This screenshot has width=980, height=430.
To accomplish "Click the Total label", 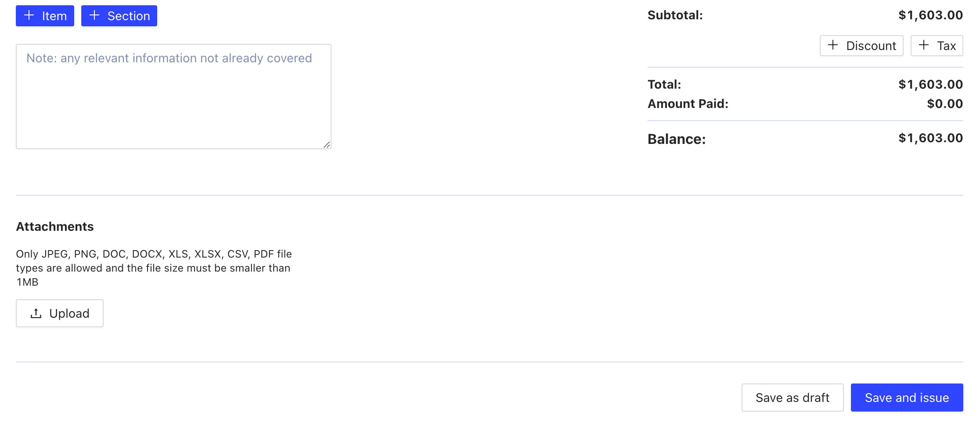I will 664,84.
